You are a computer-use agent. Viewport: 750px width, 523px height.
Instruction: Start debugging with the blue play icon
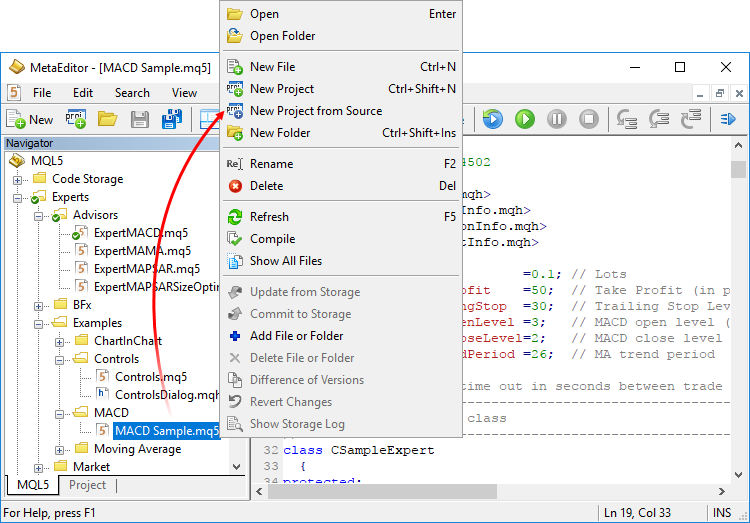[x=492, y=119]
